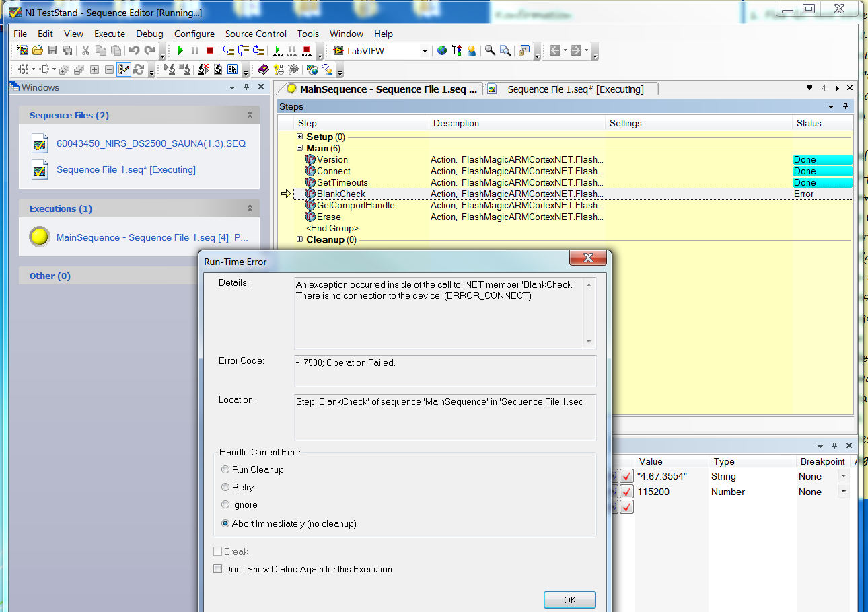Click the New Sequence File toolbar icon

(23, 50)
